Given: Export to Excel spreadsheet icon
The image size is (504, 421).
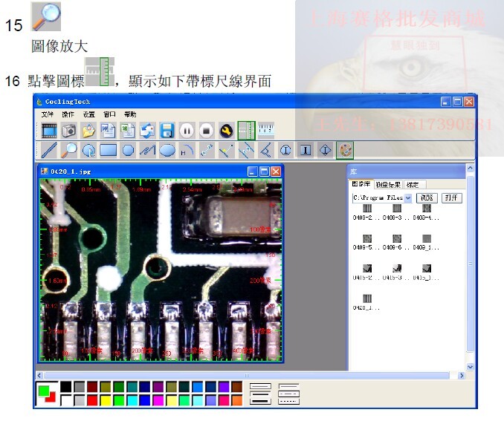Looking at the screenshot, I should (128, 131).
